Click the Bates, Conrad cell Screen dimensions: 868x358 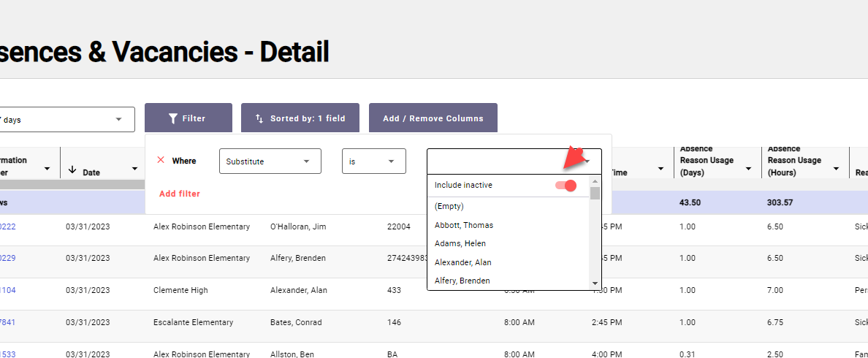click(x=296, y=323)
